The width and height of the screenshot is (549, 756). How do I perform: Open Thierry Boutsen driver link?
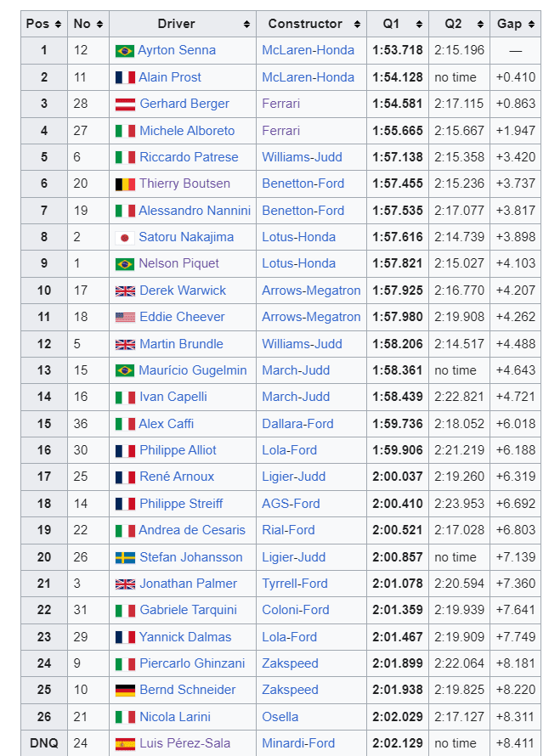[x=184, y=183]
